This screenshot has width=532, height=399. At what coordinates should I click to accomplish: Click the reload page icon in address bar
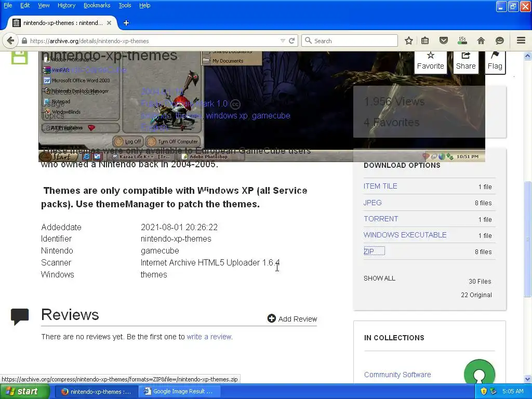pos(292,41)
